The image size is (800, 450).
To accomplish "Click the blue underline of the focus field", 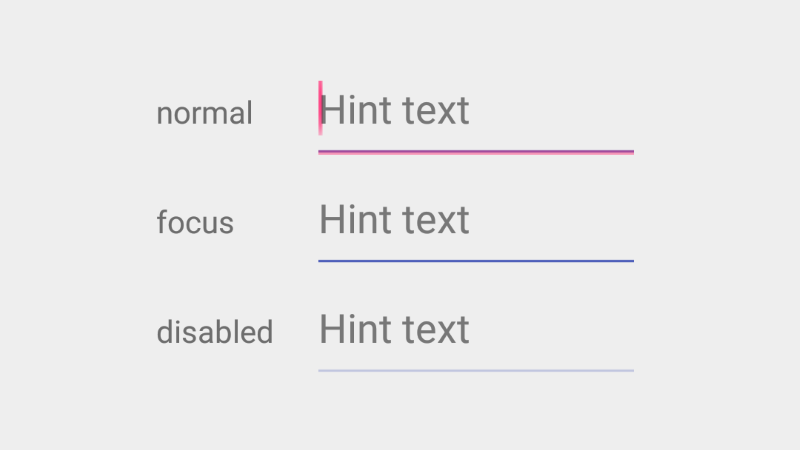I will pos(475,261).
